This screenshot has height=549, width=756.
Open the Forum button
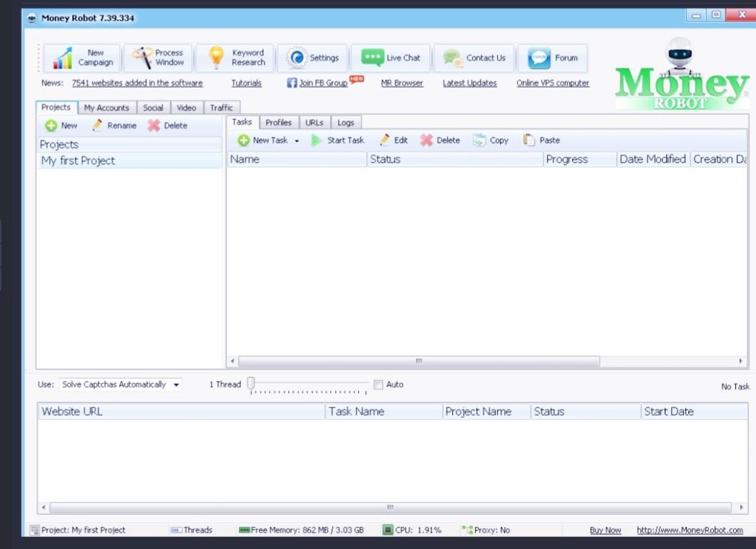pyautogui.click(x=553, y=58)
